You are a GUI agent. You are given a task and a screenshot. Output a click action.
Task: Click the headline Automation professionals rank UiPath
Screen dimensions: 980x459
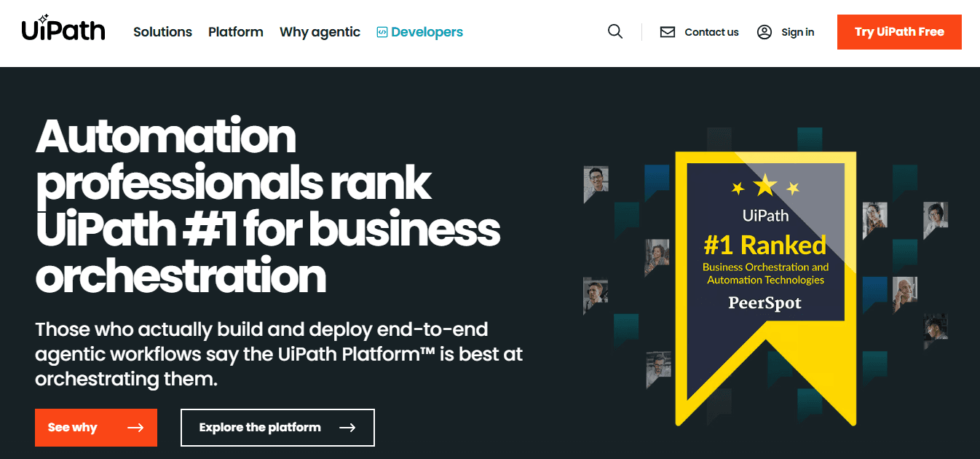(268, 205)
